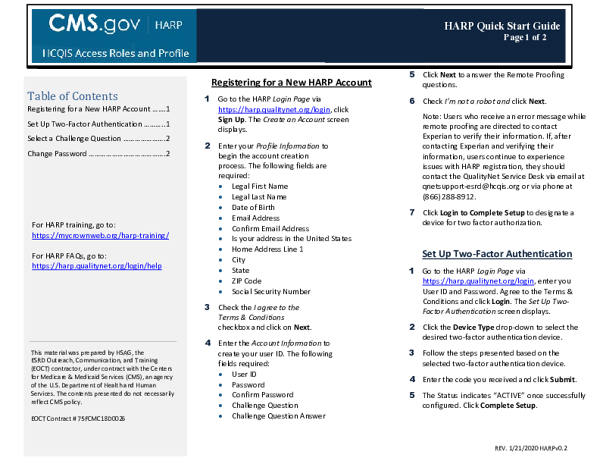Viewport: 600px width, 464px height.
Task: Click the login link under Two-Factor Authentication
Action: (478, 281)
